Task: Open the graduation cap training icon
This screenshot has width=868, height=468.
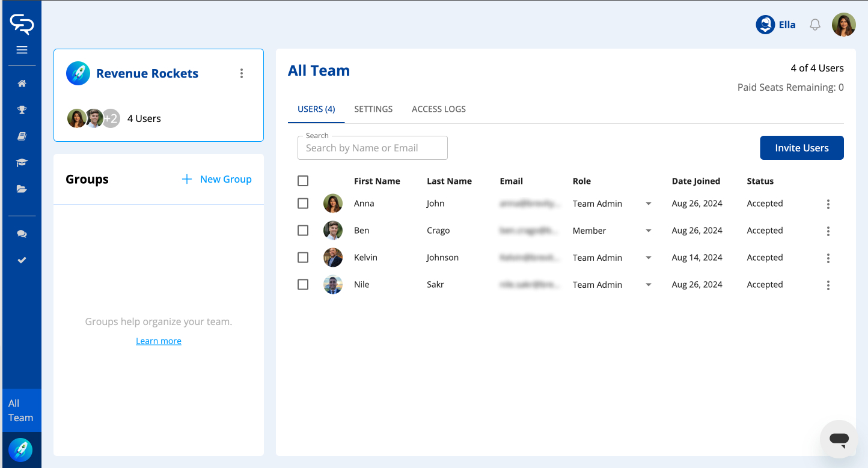Action: coord(22,163)
